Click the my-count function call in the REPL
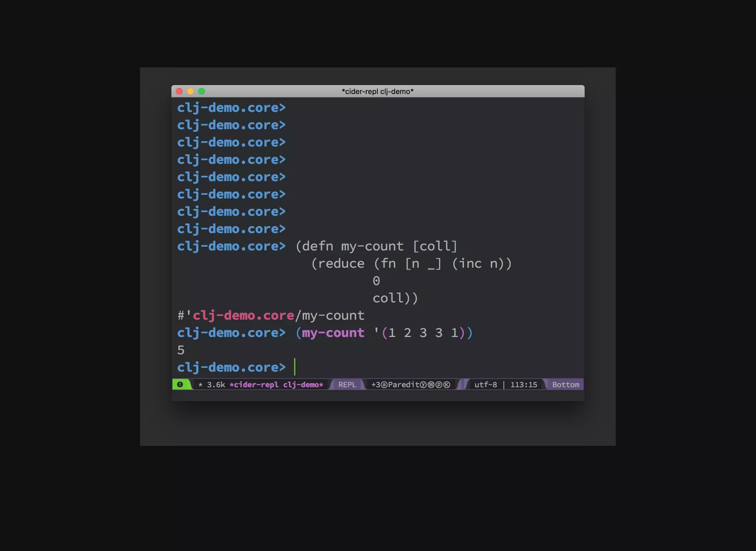Screen dimensions: 756x551 click(x=333, y=333)
